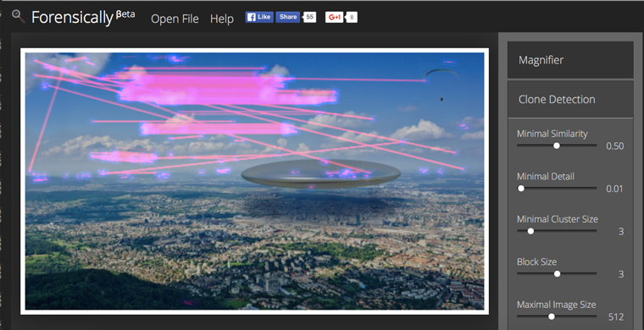Click the Forensically beta title text
The height and width of the screenshot is (330, 644).
click(83, 17)
